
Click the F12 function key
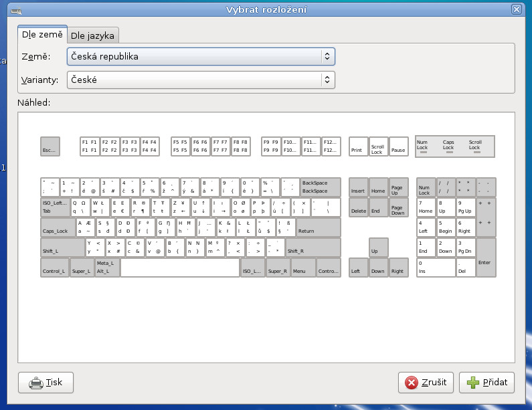331,146
